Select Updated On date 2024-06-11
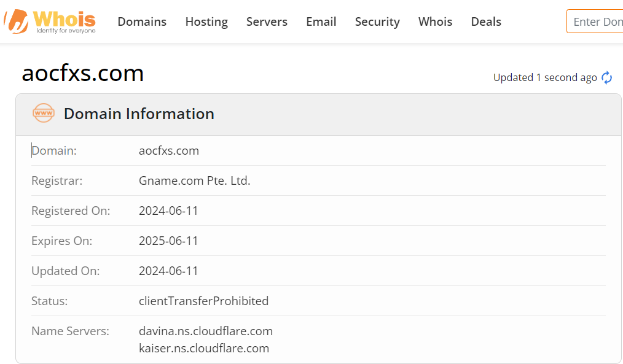This screenshot has height=364, width=623. pos(168,271)
